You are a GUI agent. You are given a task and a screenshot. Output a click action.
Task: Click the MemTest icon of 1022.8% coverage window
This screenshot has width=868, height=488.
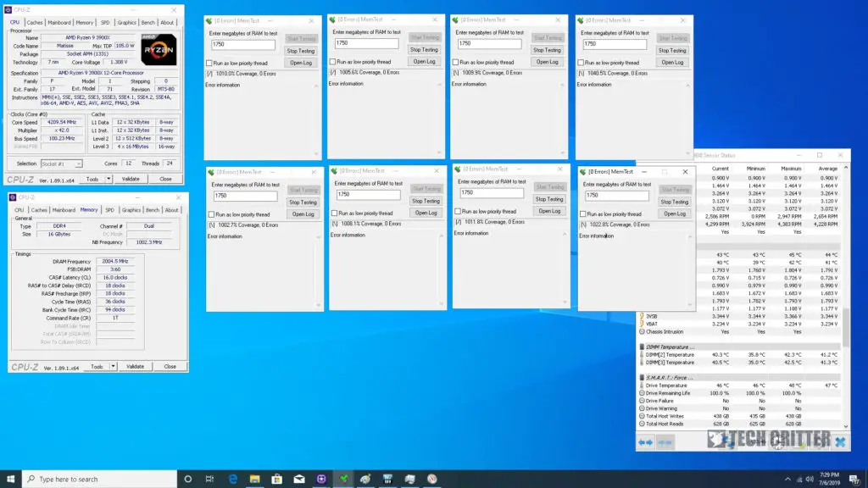[582, 172]
